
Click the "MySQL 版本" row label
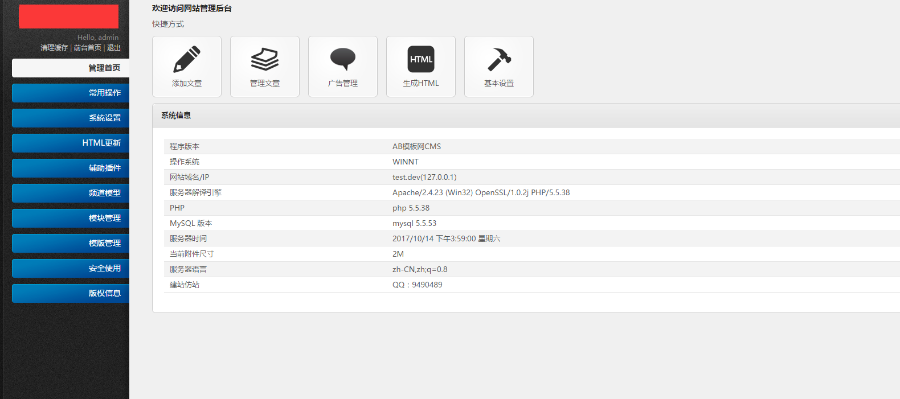tap(191, 223)
